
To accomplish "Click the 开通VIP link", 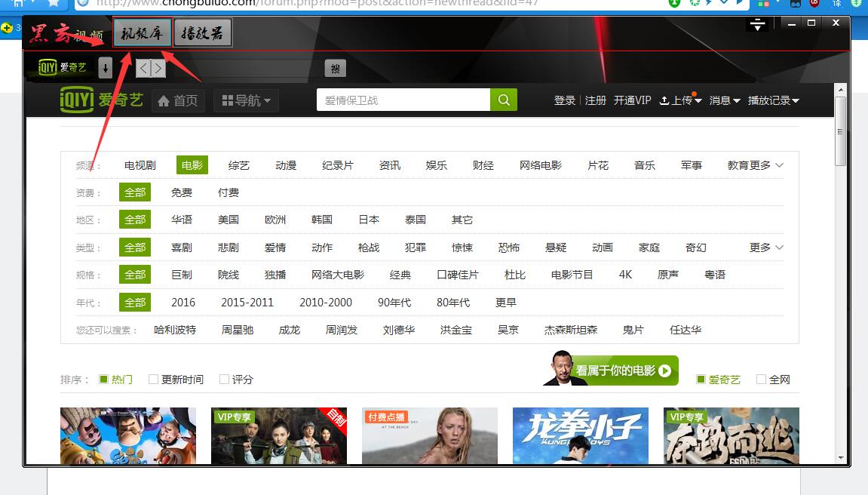I will pos(632,100).
